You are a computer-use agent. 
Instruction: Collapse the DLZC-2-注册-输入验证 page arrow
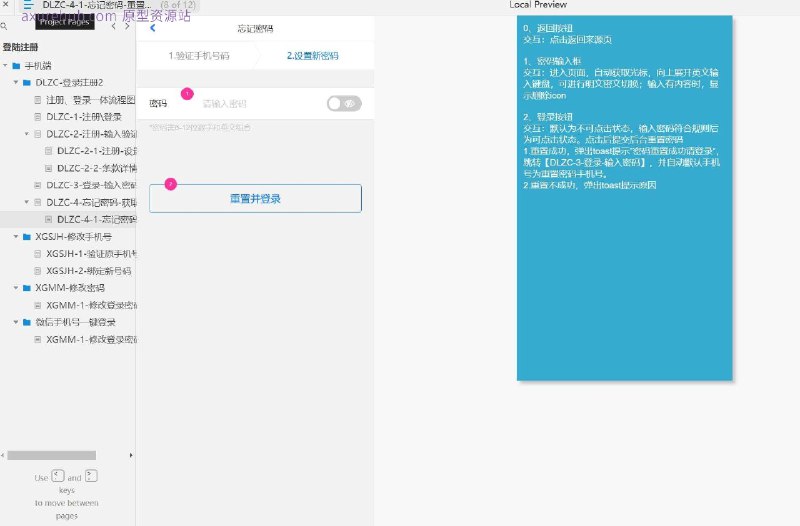coord(27,134)
